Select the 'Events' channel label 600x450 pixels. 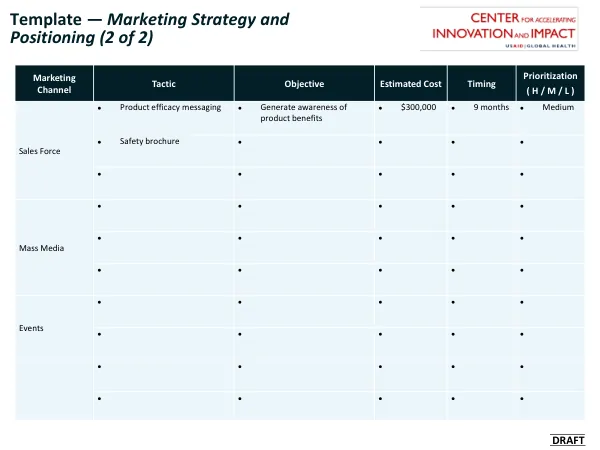31,328
